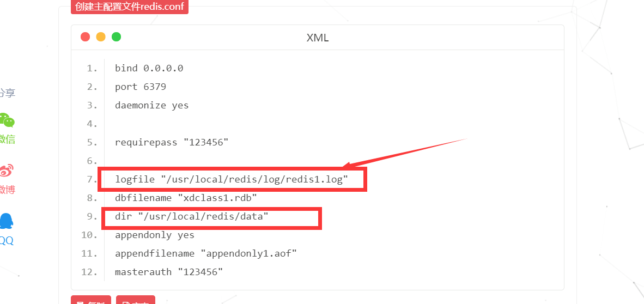Click the 微信 label in share sidebar
This screenshot has width=644, height=304.
[7, 139]
